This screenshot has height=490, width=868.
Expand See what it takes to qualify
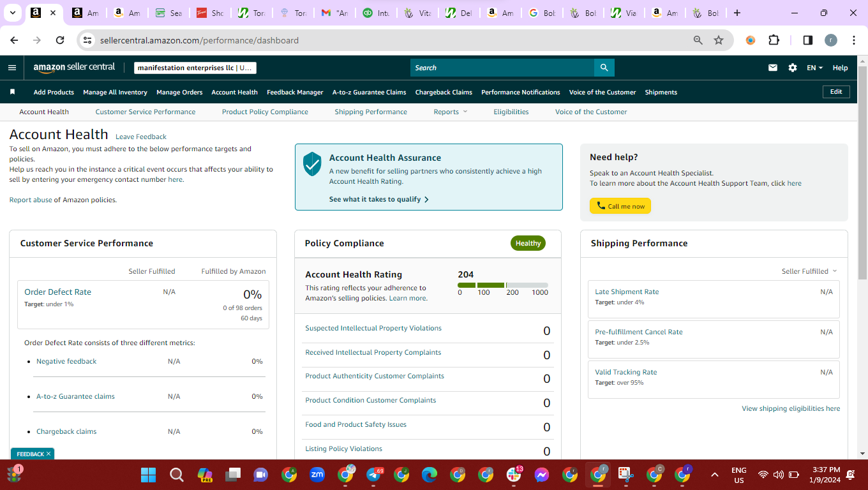click(379, 199)
